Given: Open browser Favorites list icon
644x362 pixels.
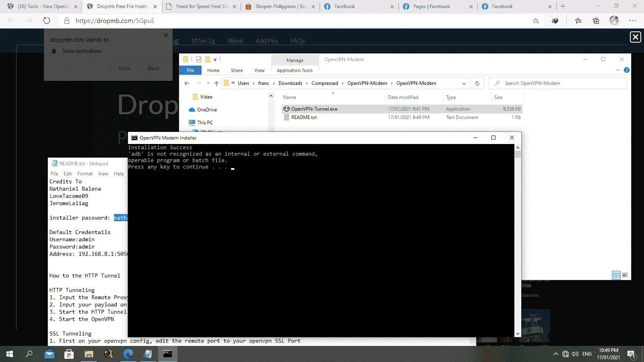Looking at the screenshot, I should [x=578, y=21].
